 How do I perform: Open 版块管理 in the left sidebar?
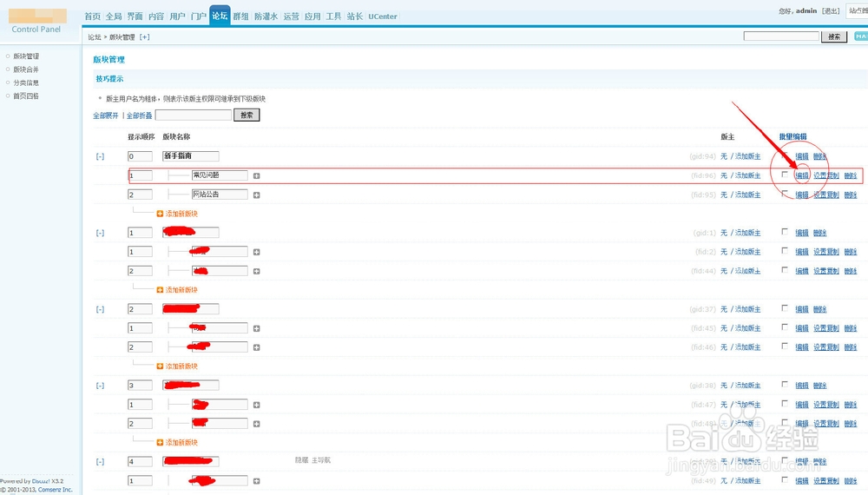(26, 56)
